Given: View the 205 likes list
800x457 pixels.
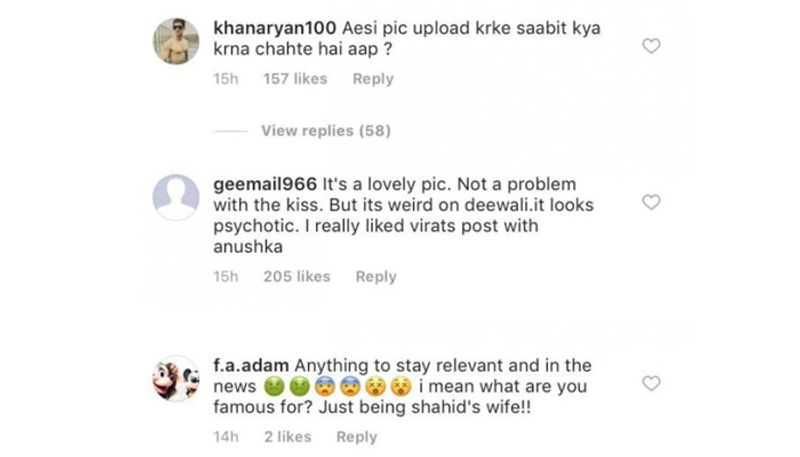Looking at the screenshot, I should point(297,277).
